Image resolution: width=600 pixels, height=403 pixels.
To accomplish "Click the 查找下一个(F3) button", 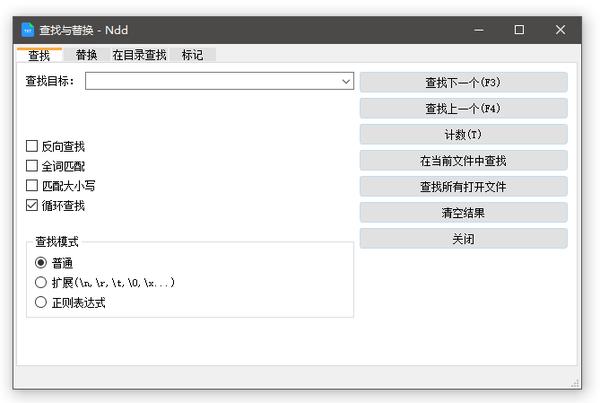I will pos(463,82).
